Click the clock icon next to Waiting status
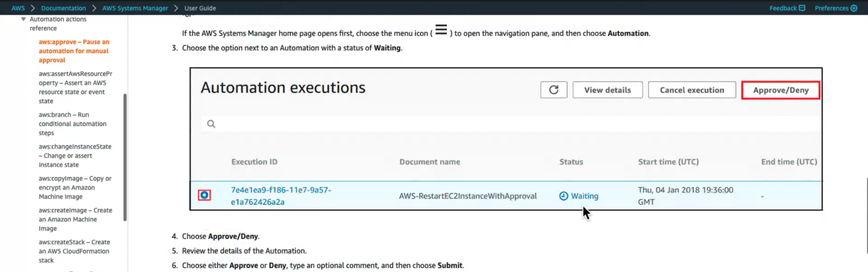Image resolution: width=868 pixels, height=272 pixels. (563, 196)
